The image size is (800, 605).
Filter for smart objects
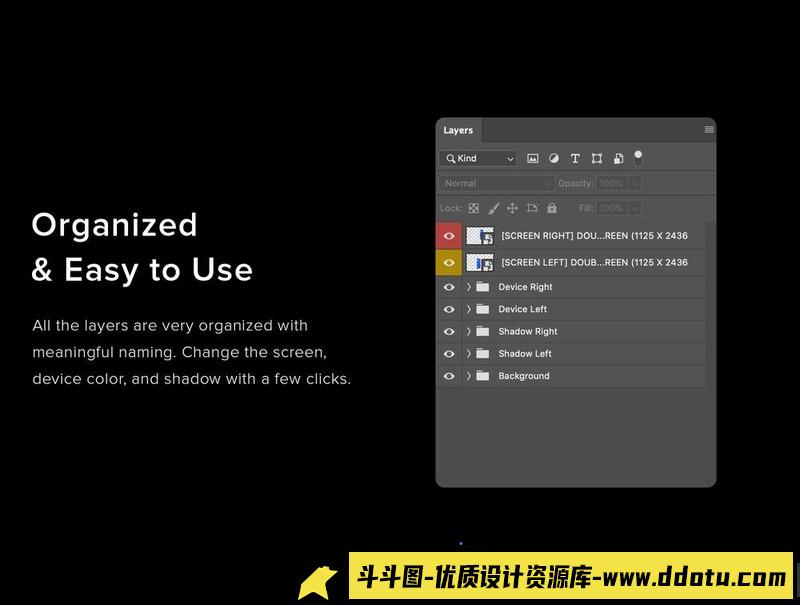tap(619, 158)
